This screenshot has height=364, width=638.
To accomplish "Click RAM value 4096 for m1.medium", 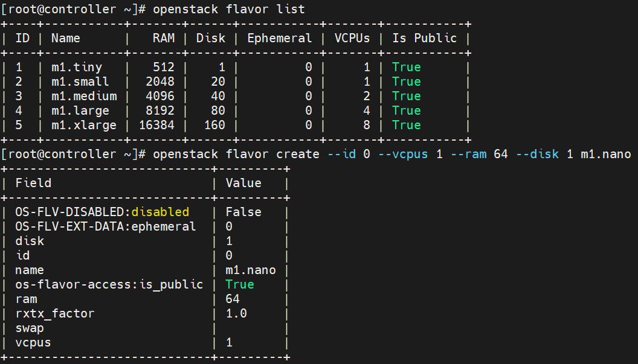I will [x=160, y=96].
